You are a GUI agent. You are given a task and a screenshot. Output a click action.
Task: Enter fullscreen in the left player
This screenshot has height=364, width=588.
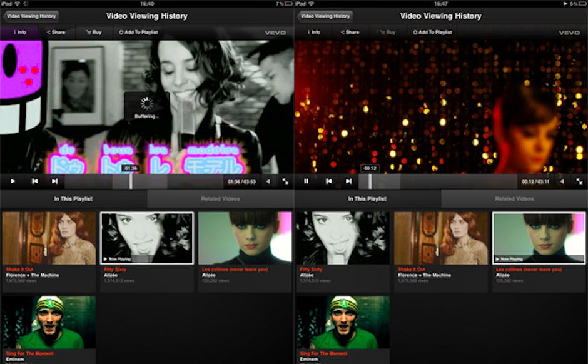pos(285,181)
